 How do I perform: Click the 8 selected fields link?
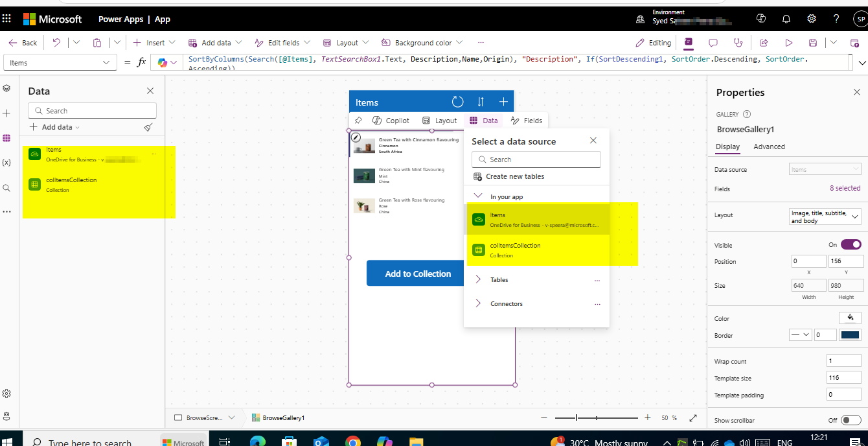click(845, 189)
